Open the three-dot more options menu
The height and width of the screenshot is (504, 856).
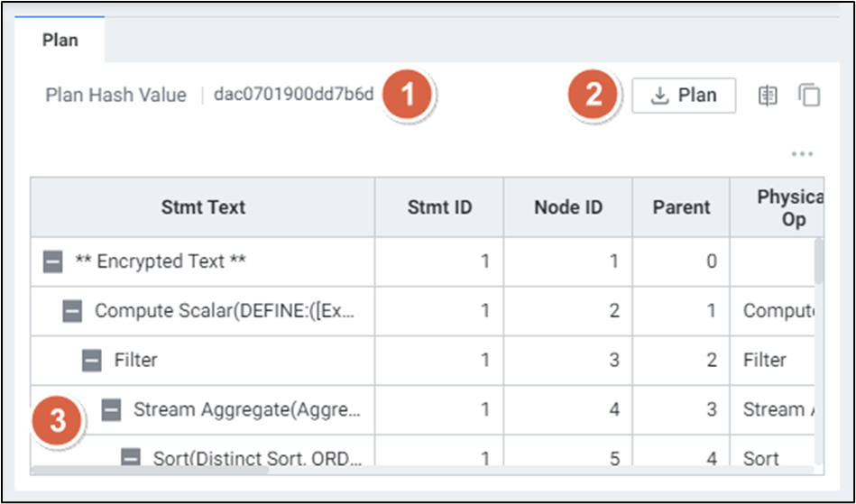click(x=802, y=154)
